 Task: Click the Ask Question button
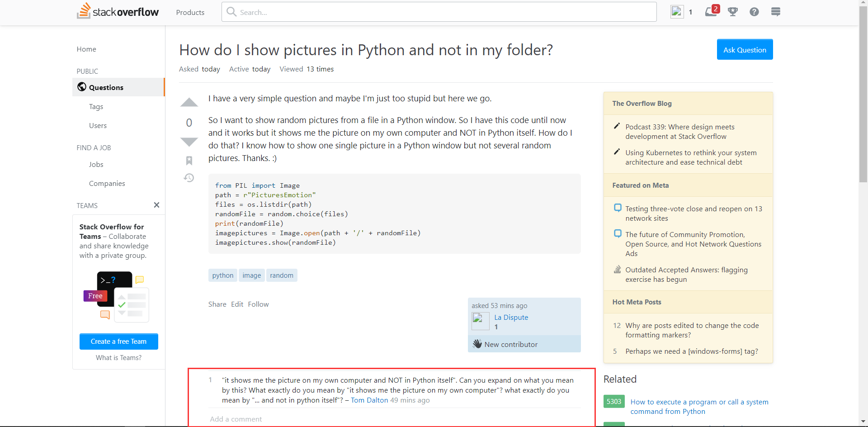pyautogui.click(x=745, y=49)
